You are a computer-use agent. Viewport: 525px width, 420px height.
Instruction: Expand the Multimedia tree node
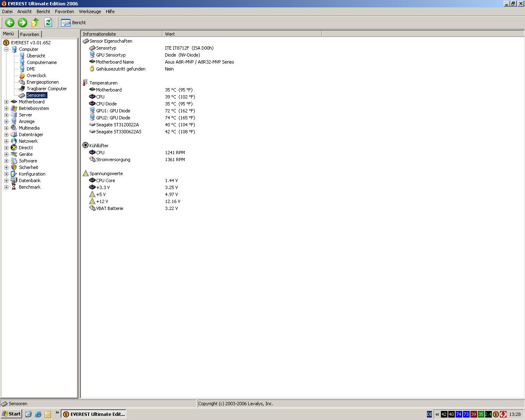point(7,128)
